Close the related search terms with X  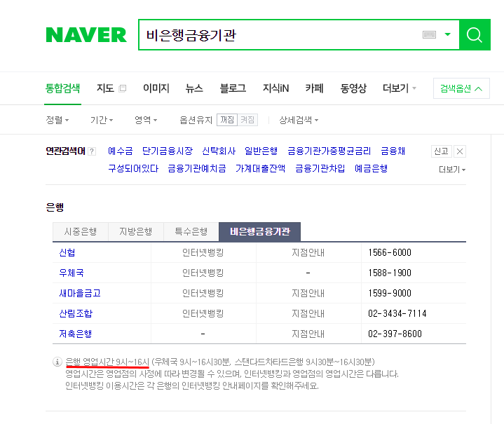point(460,151)
